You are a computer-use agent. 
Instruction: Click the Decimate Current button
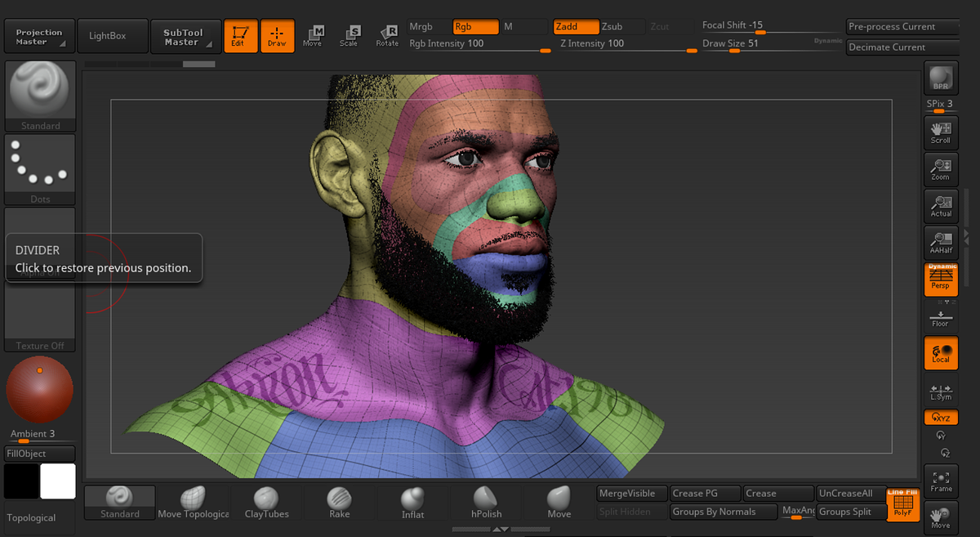tap(902, 47)
